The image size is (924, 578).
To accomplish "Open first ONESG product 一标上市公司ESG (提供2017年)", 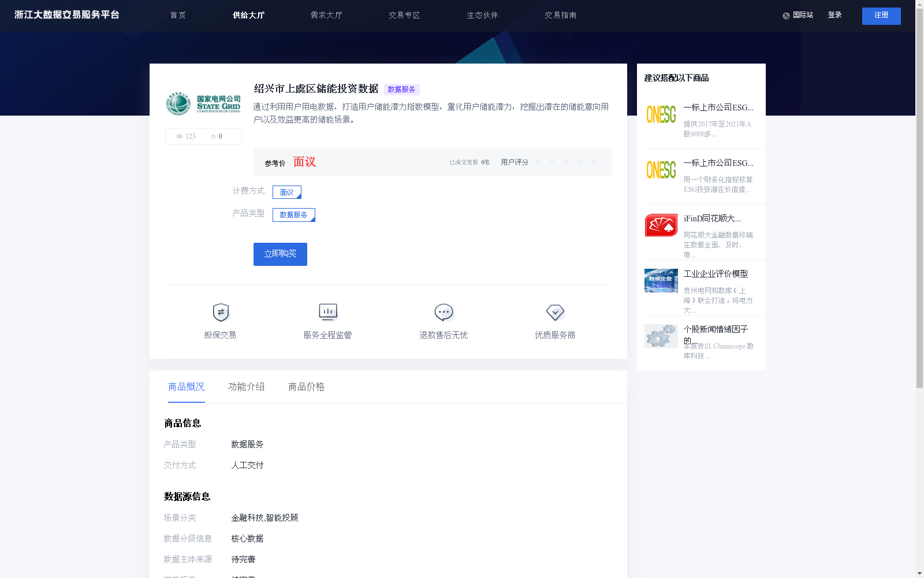I will (718, 108).
